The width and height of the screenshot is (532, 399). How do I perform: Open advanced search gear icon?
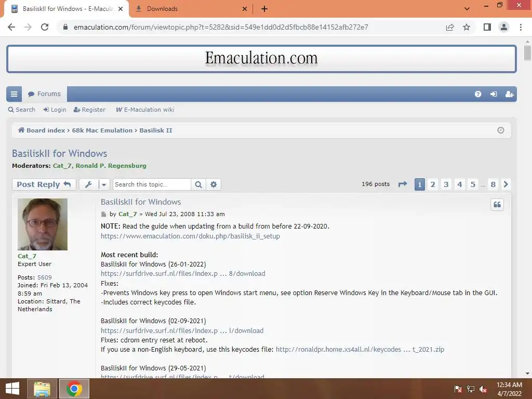(x=214, y=184)
